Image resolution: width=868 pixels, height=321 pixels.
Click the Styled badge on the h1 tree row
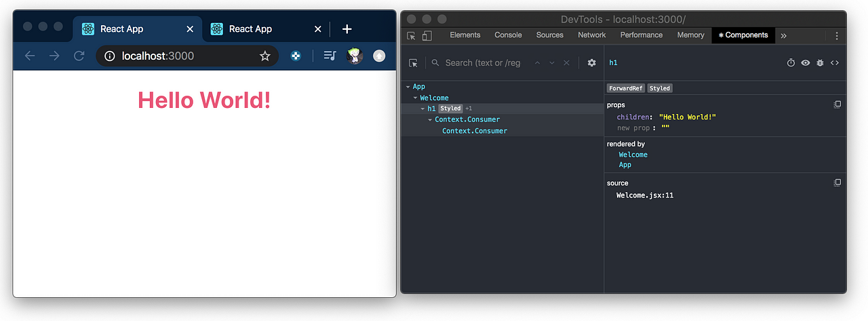coord(450,109)
